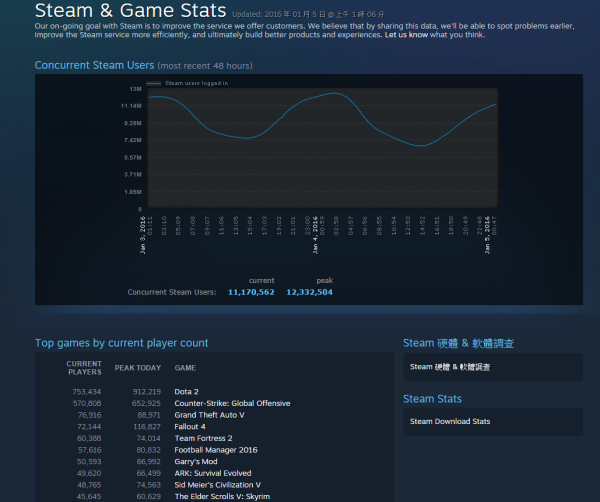Click the Concurrent Steam Users: label
The height and width of the screenshot is (502, 600).
click(172, 292)
